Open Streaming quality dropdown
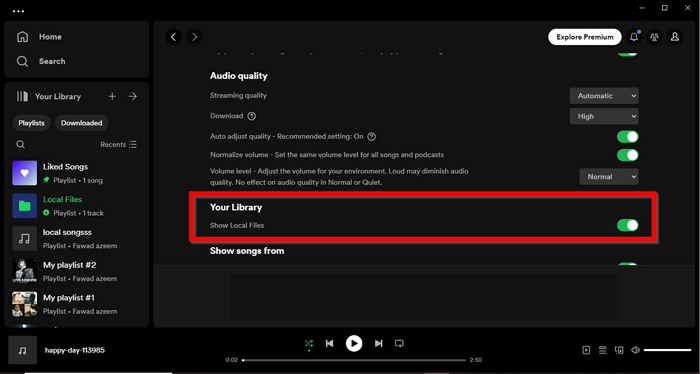Screen dimensions: 700x374 click(604, 96)
